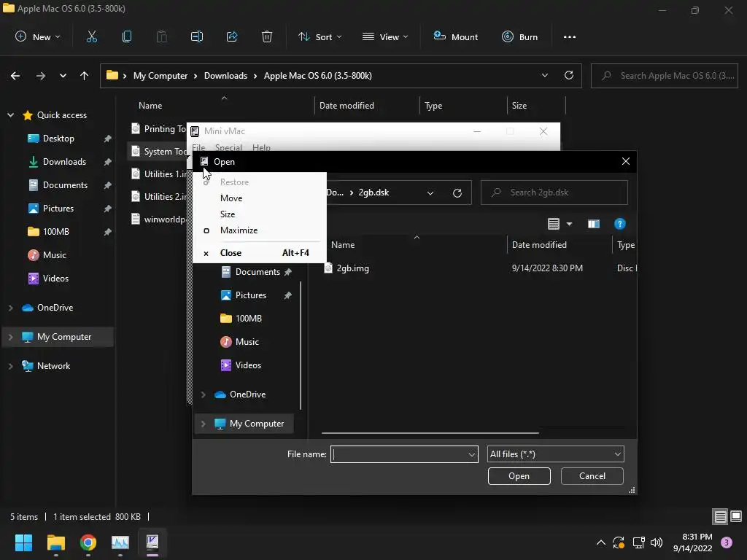Expand OneDrive in the Open dialog sidebar

(x=204, y=394)
